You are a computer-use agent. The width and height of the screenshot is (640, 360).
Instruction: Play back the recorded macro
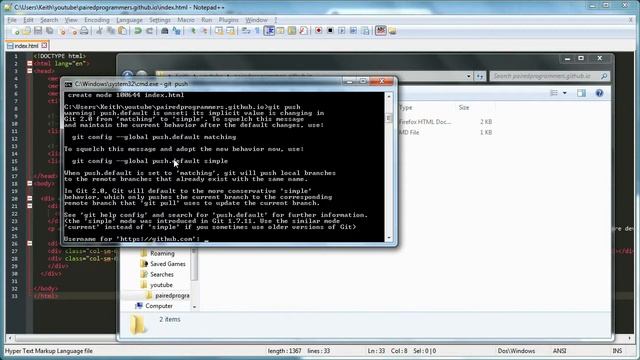click(342, 31)
